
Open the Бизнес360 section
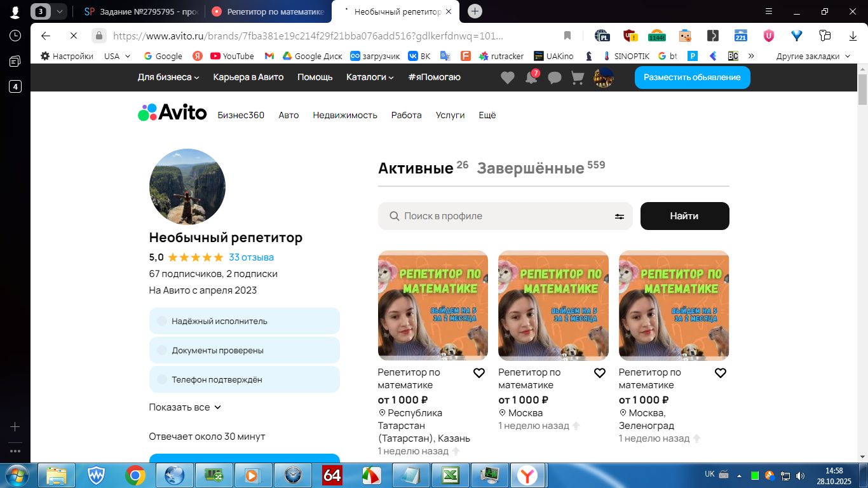[x=241, y=115]
